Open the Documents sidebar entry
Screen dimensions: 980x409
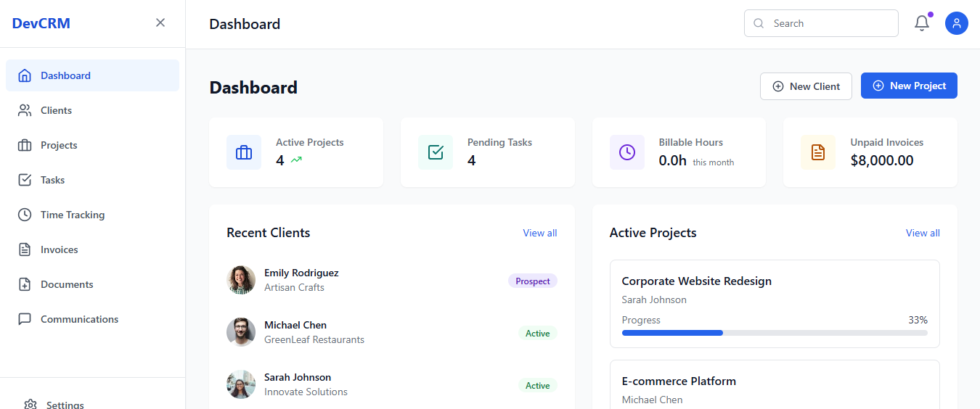[x=92, y=284]
